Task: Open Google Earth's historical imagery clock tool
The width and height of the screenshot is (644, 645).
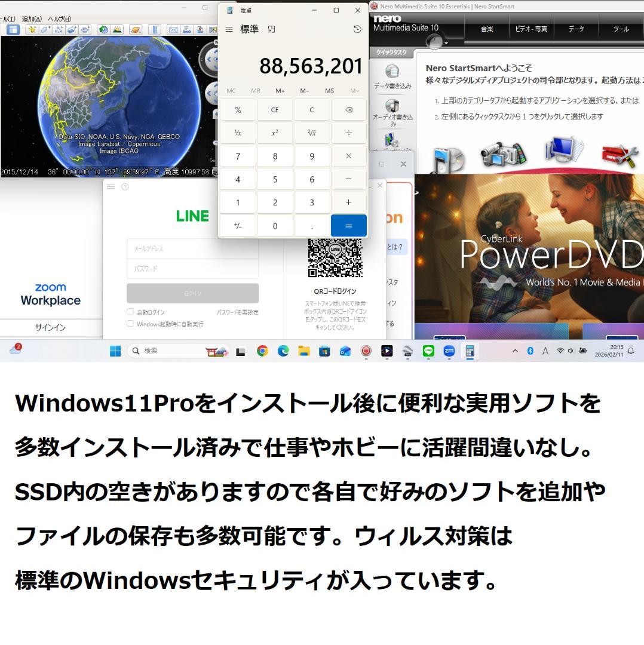Action: [x=103, y=28]
